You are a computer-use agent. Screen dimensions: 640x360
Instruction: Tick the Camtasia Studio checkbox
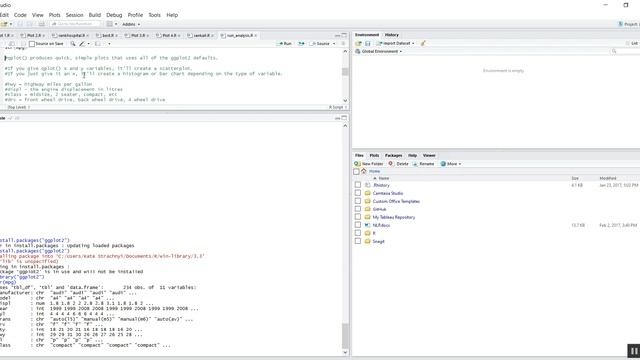point(358,193)
